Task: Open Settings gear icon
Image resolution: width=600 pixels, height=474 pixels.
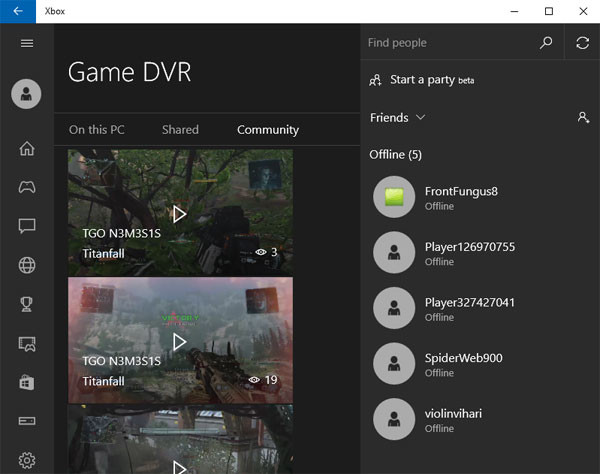Action: [x=27, y=460]
